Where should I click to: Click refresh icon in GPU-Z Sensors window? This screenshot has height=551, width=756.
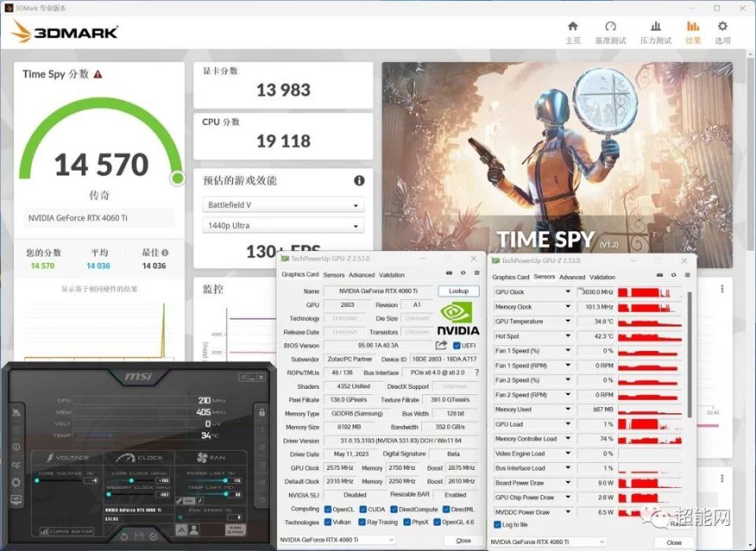(673, 275)
